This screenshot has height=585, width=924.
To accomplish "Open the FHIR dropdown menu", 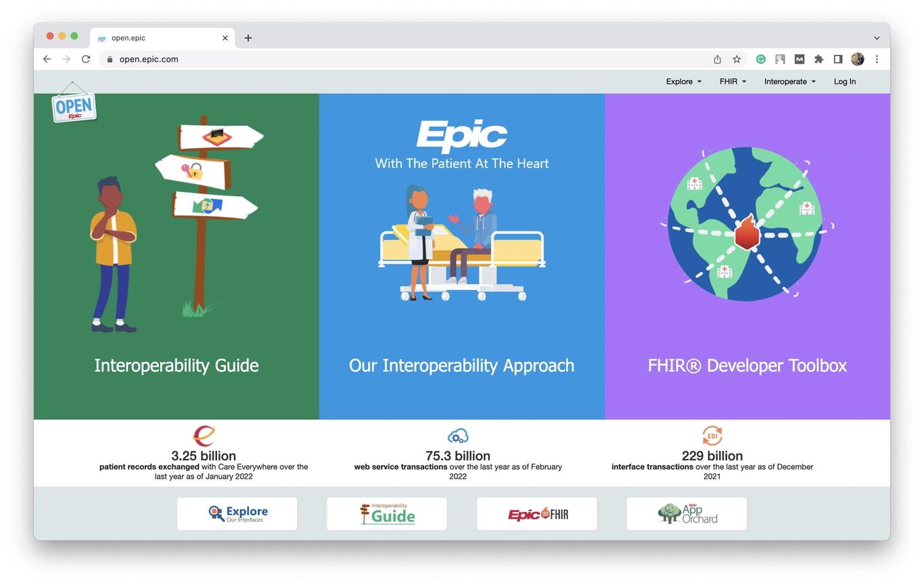I will [732, 81].
